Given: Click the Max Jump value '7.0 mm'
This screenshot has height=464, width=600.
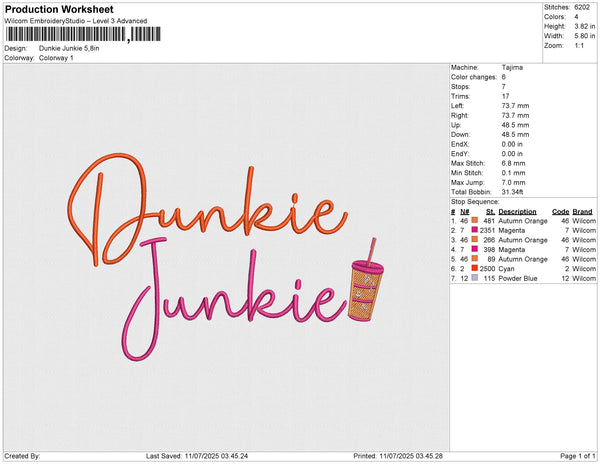Looking at the screenshot, I should click(x=514, y=182).
